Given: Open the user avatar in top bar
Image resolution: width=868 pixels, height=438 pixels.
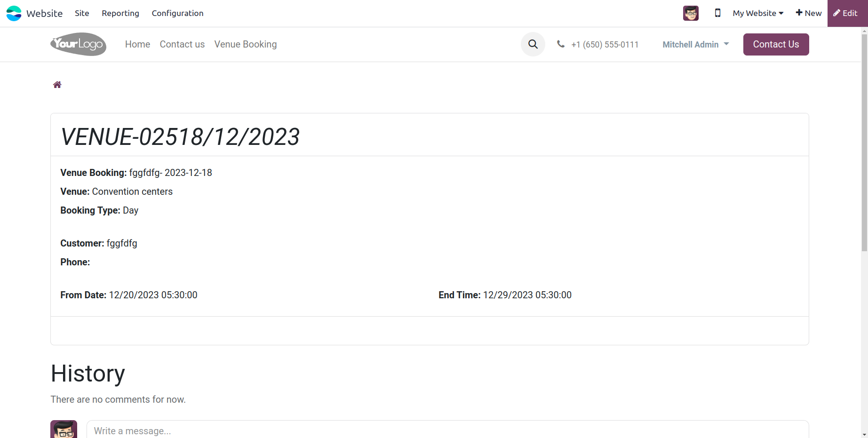Looking at the screenshot, I should 691,13.
